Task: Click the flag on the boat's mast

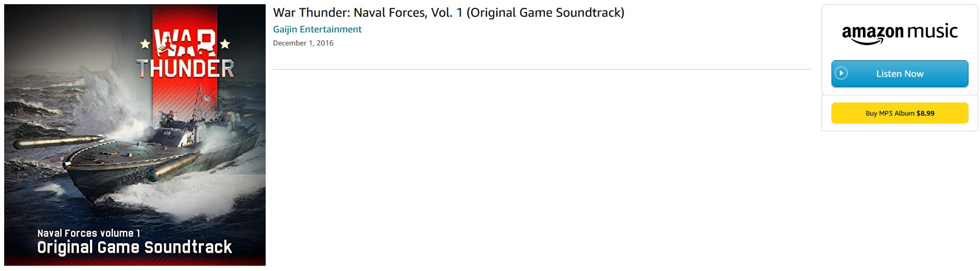Action: 207,97
